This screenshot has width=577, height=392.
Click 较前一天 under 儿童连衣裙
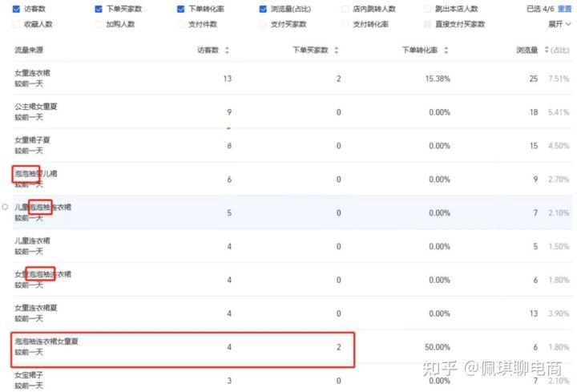point(29,252)
